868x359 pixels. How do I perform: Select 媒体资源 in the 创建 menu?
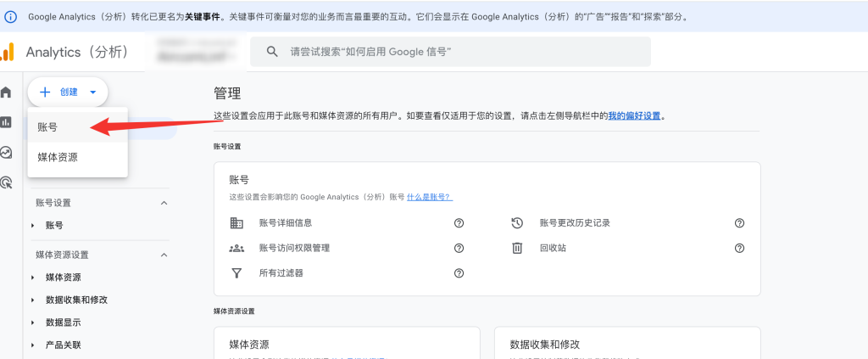pos(77,157)
